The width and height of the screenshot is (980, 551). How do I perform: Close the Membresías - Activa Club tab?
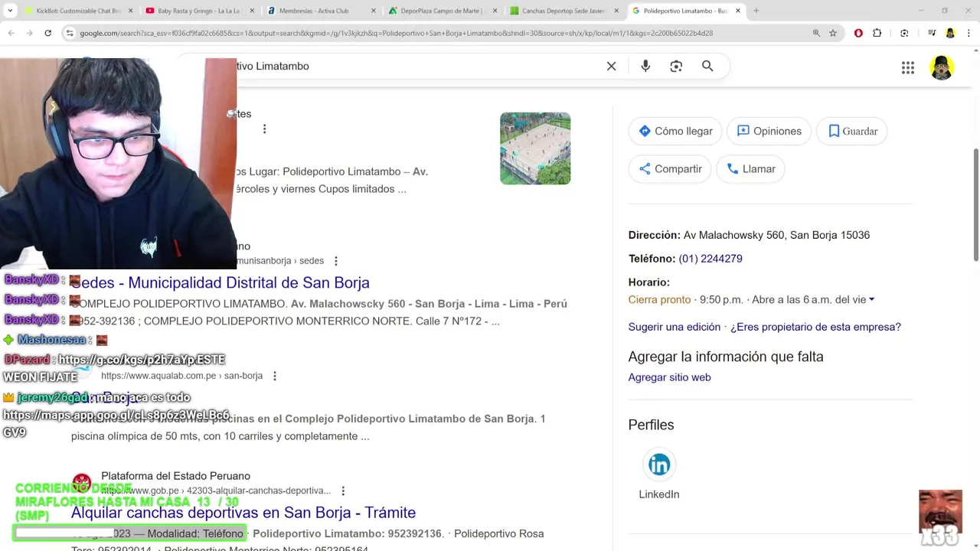pos(373,11)
